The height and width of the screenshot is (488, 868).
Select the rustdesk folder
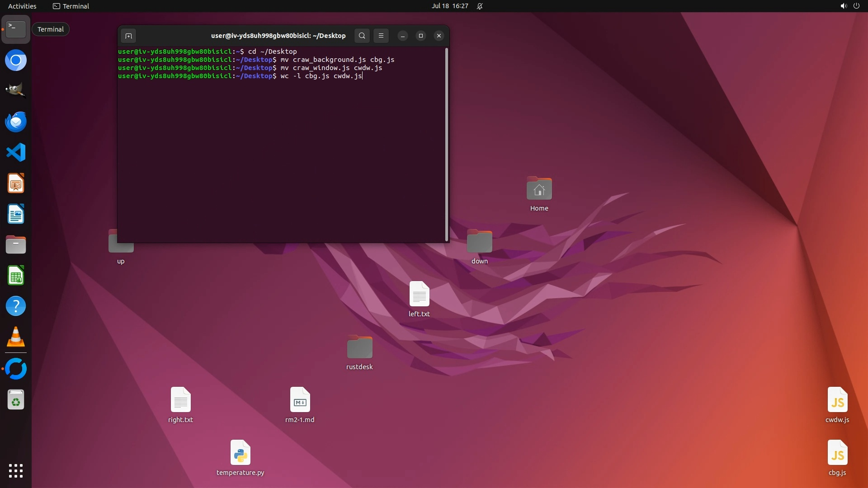click(x=359, y=347)
